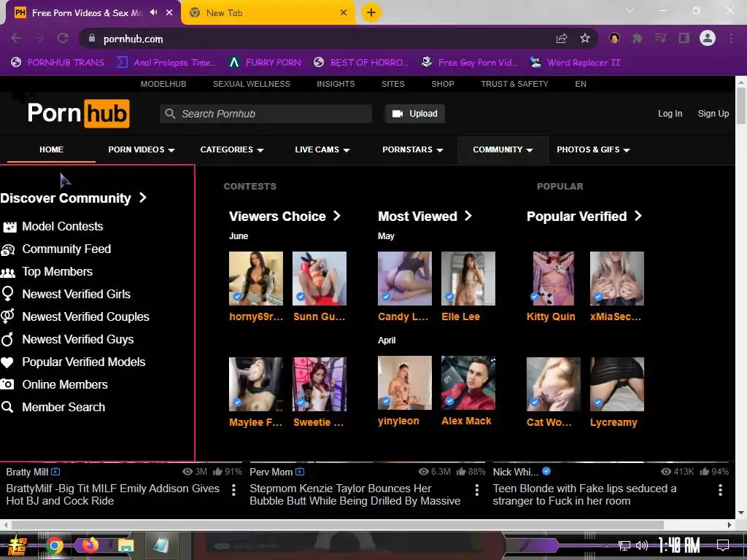747x560 pixels.
Task: Toggle the browser side panel icon
Action: point(684,38)
